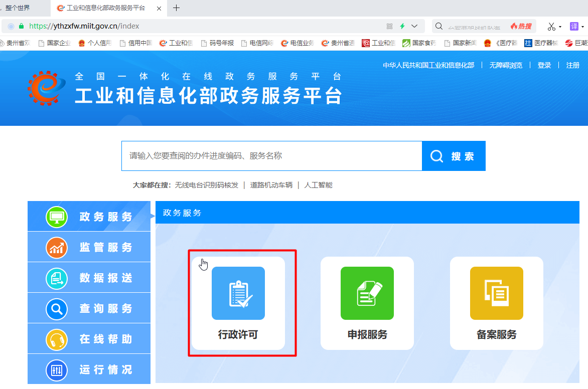Viewport: 588px width, 389px height.
Task: Open the yellow 备案服务 documents icon
Action: tap(497, 293)
